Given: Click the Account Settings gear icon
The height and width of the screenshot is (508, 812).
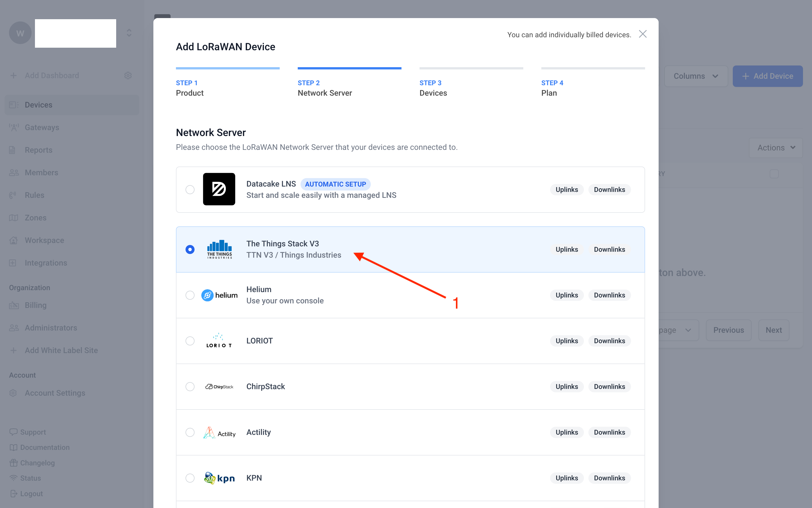Looking at the screenshot, I should [x=13, y=393].
